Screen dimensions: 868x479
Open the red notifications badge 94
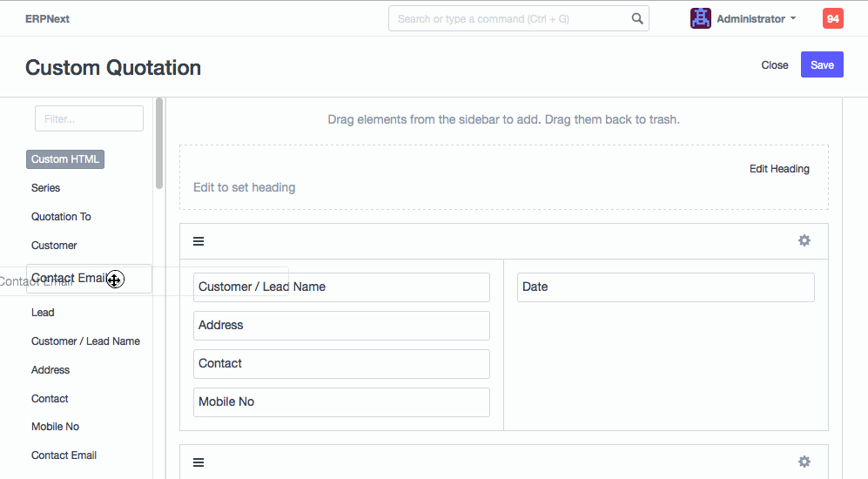(x=832, y=18)
